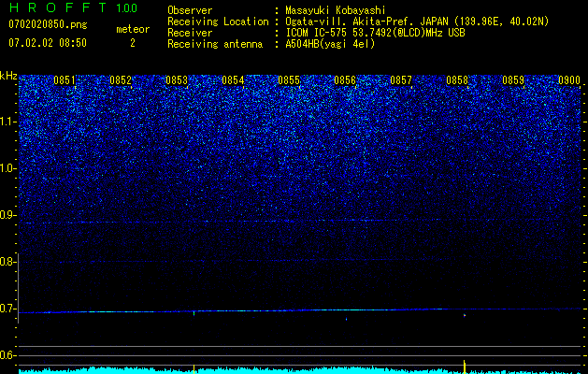Click the 0852 time marker
Image resolution: width=588 pixels, height=374 pixels.
coord(121,80)
